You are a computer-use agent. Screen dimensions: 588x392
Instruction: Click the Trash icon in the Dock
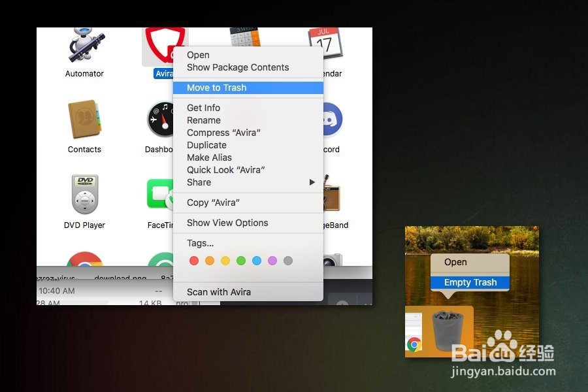[448, 331]
